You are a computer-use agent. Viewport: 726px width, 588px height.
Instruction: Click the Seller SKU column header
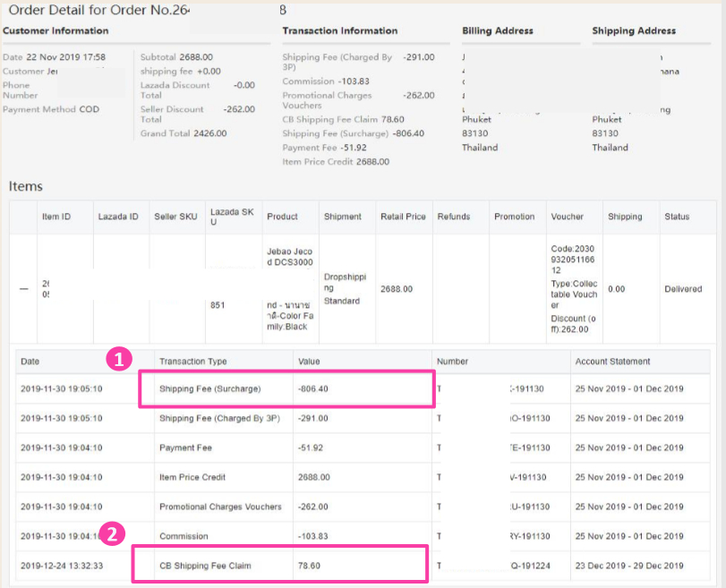175,217
